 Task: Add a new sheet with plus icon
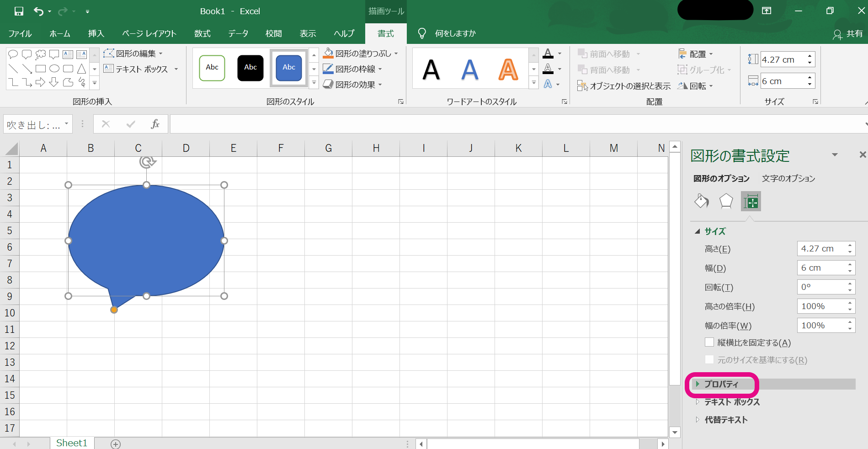point(116,444)
